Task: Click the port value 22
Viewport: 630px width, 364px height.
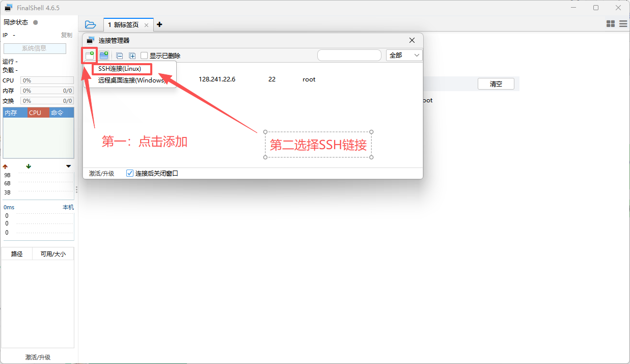Action: (272, 79)
